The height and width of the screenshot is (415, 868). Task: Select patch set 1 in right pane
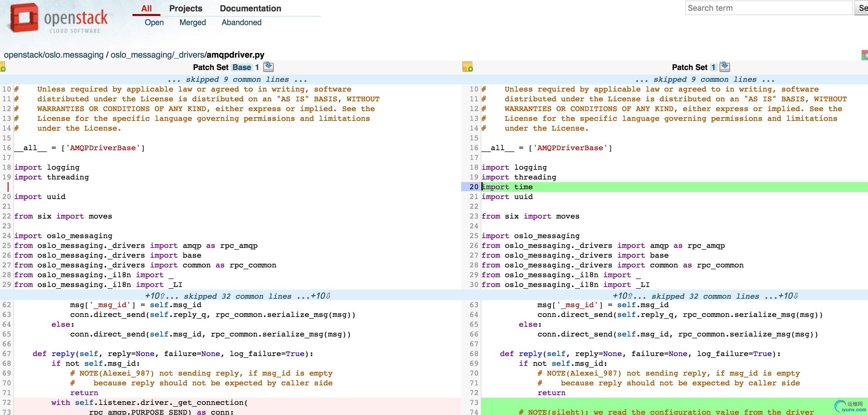click(x=713, y=67)
